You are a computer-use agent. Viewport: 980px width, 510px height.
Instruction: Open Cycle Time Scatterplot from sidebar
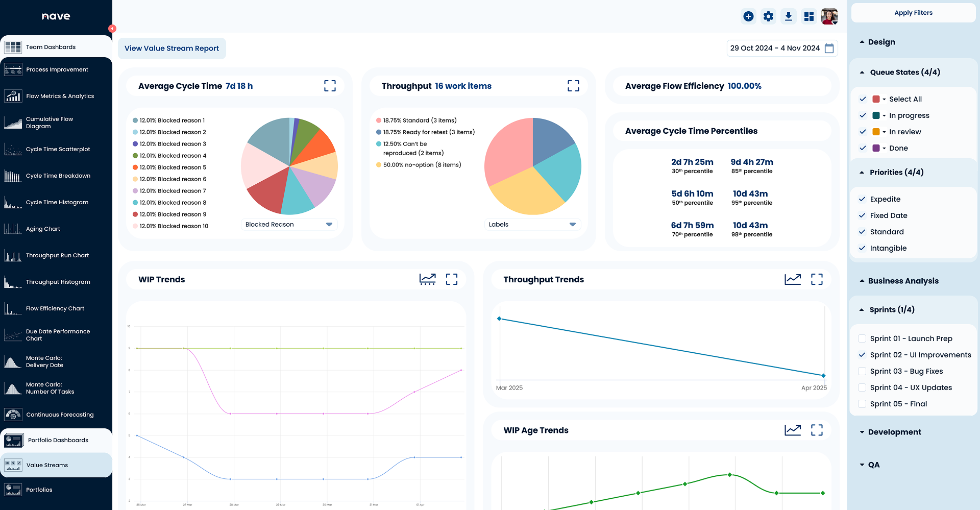coord(58,149)
